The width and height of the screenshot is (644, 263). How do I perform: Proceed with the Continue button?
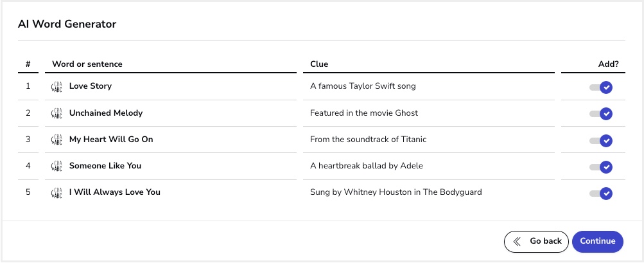(598, 242)
